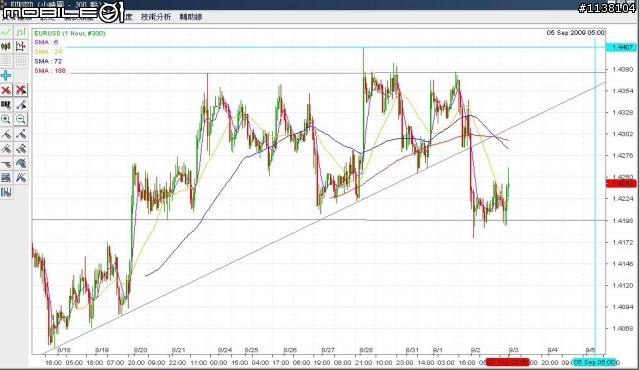Activate the blue crosshair plus tool
640x370 pixels.
click(6, 75)
